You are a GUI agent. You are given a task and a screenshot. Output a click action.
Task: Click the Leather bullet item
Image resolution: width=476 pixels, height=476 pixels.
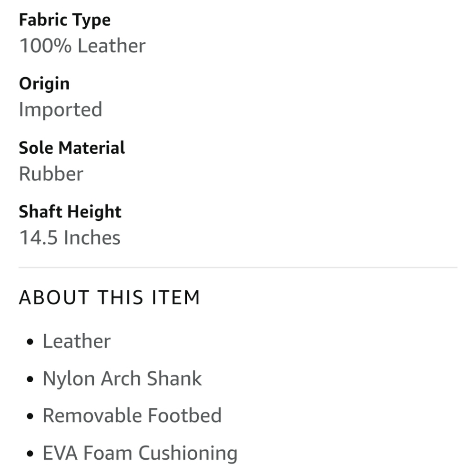pyautogui.click(x=77, y=341)
